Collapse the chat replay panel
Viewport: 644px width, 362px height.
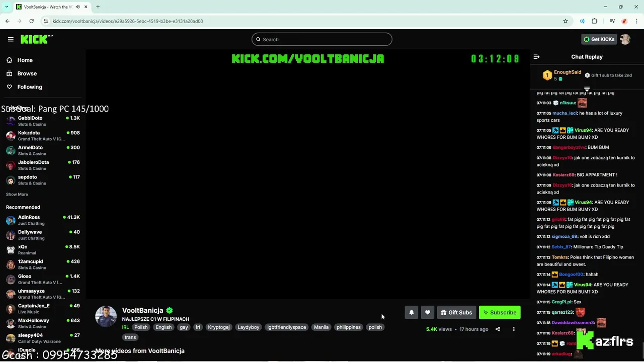(536, 57)
